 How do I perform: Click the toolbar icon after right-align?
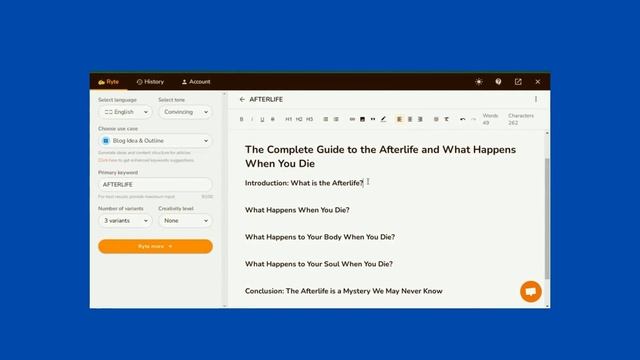pos(436,119)
